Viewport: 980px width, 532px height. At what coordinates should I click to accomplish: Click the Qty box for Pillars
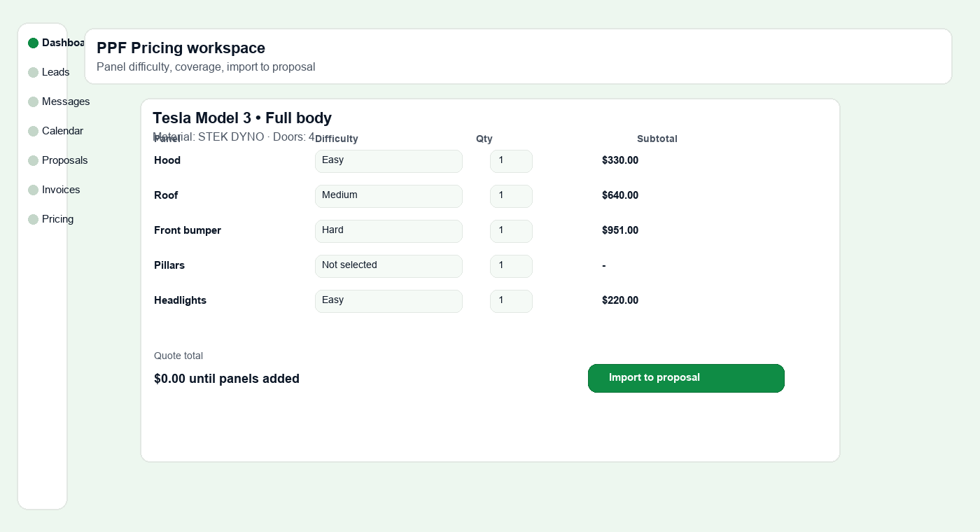(x=511, y=266)
